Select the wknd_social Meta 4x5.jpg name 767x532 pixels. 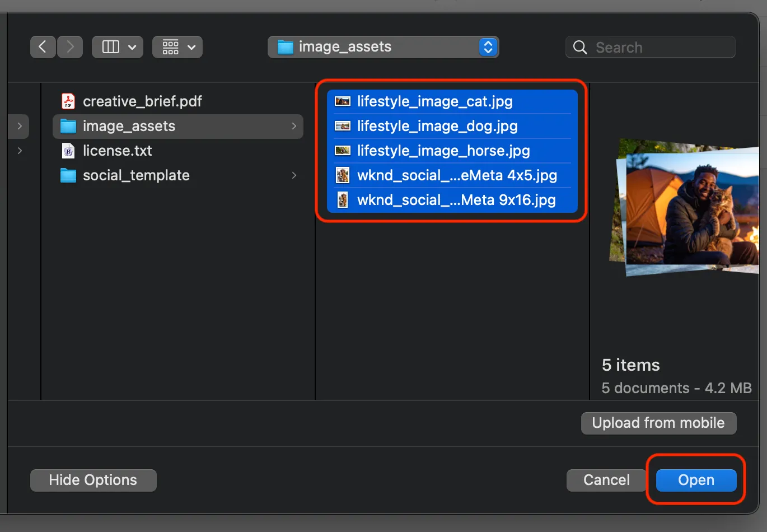tap(457, 175)
